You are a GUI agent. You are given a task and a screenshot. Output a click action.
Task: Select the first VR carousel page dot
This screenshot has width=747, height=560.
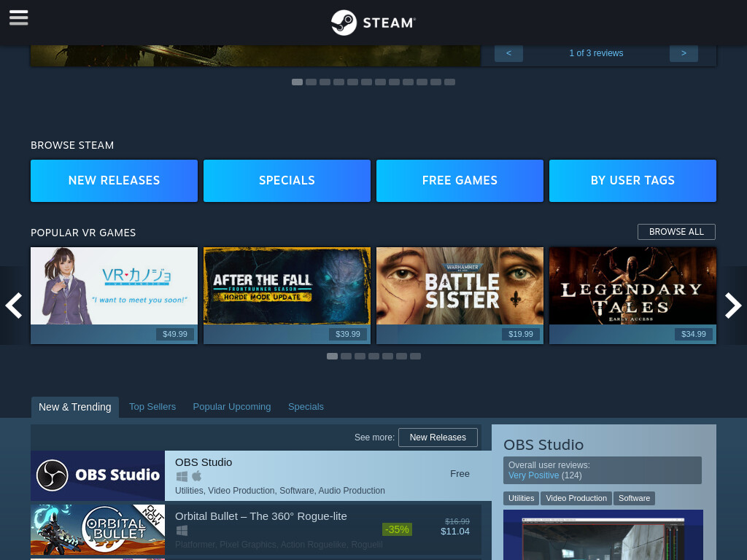[333, 356]
